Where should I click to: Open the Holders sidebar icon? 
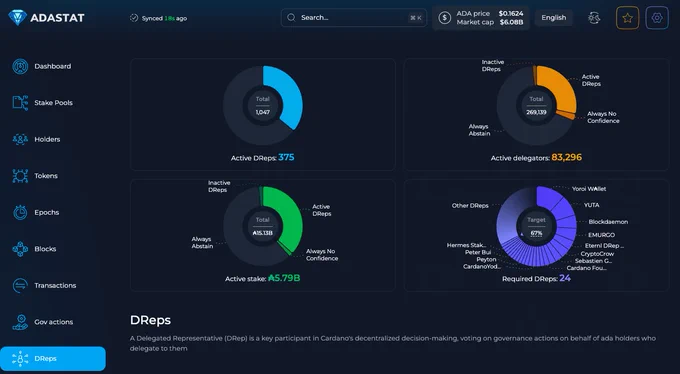tap(20, 139)
